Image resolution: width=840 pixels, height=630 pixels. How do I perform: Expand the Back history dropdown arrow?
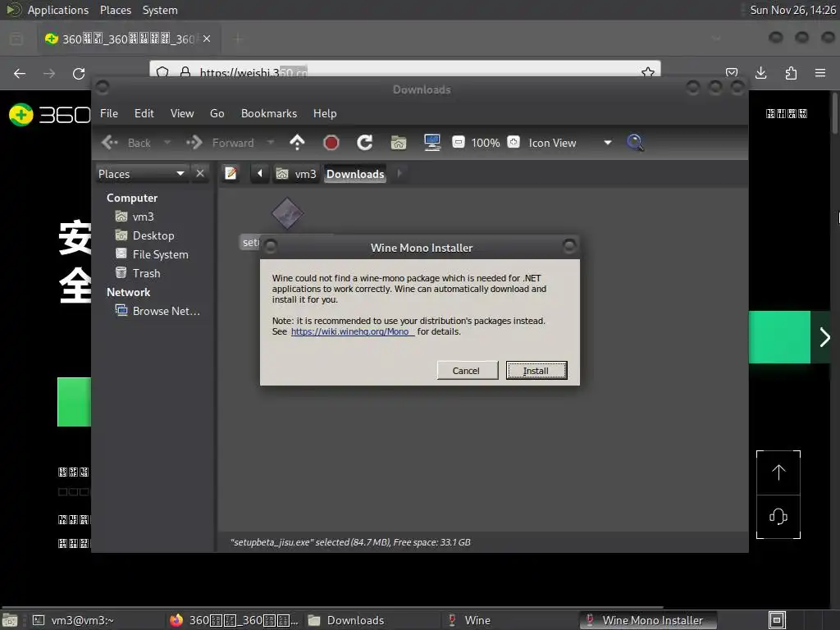(x=167, y=143)
